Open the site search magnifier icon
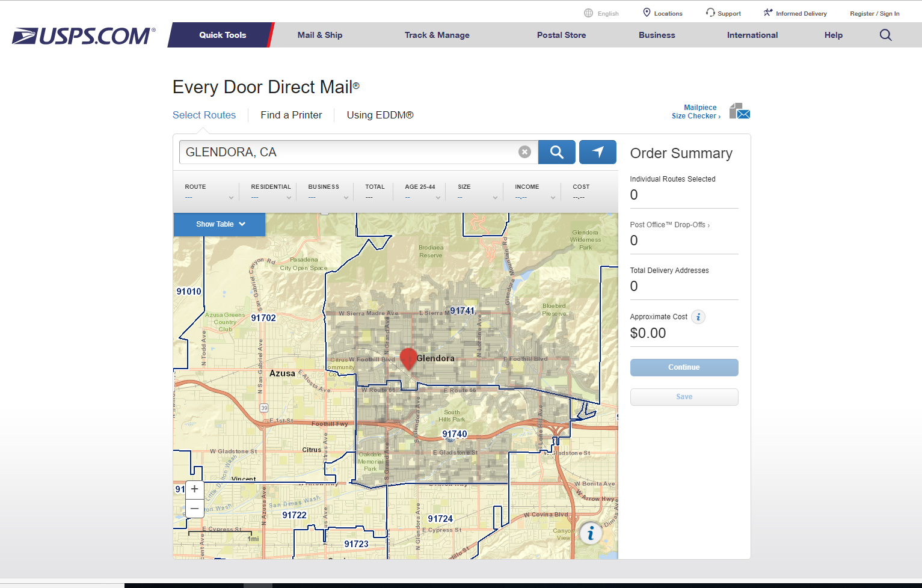Viewport: 922px width, 588px height. tap(885, 35)
